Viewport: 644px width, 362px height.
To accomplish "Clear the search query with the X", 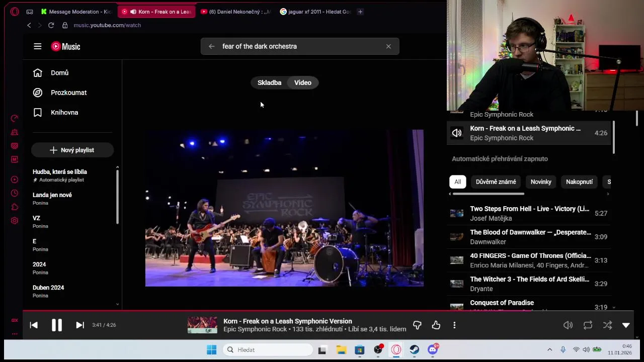I will point(388,46).
